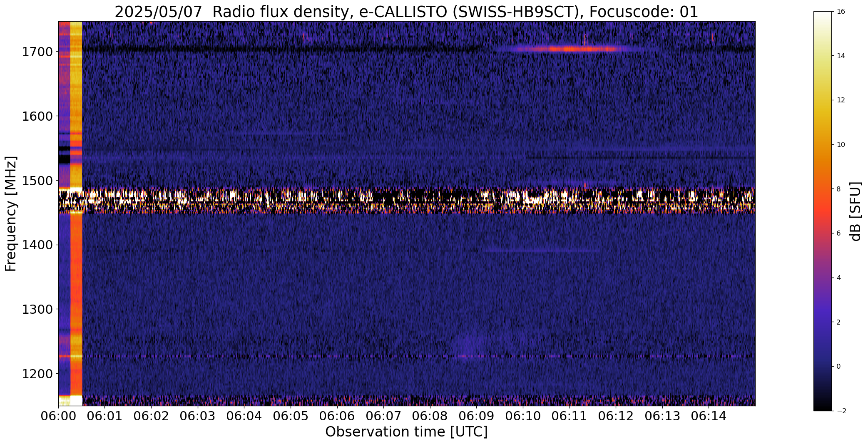Click the plot title mentioning e-CALLISTO

click(x=406, y=12)
